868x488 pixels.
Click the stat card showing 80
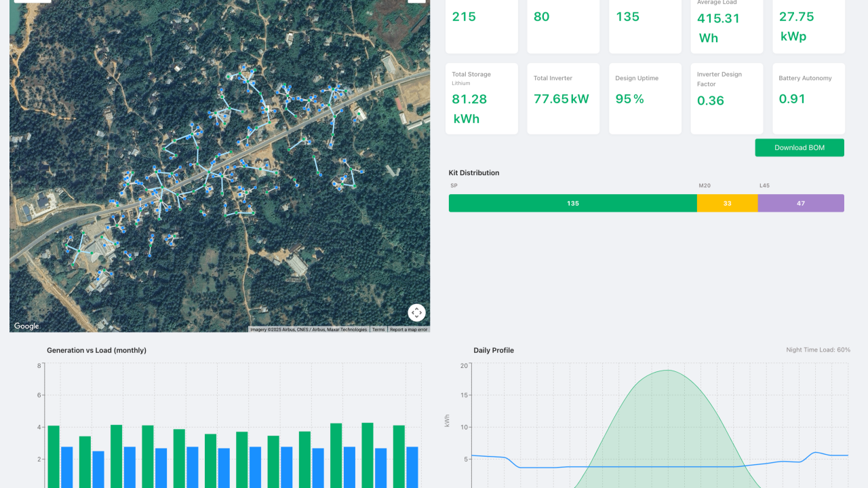point(563,26)
